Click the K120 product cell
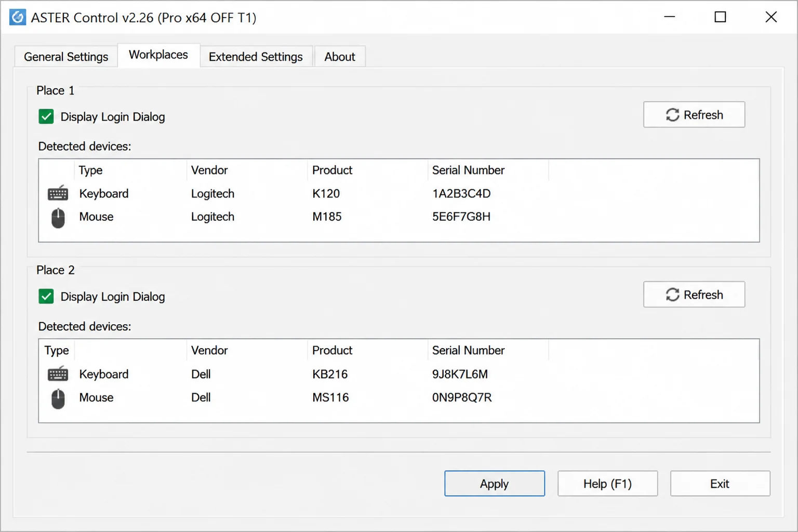 coord(326,194)
